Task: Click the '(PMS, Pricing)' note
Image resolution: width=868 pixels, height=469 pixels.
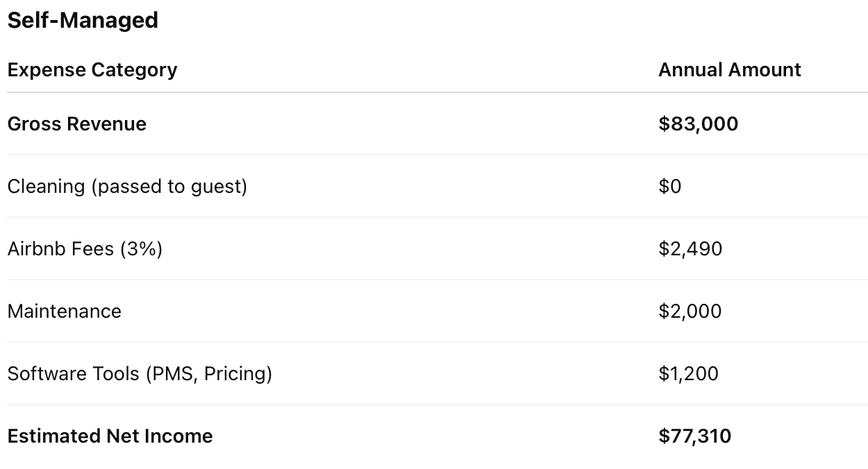Action: (209, 374)
